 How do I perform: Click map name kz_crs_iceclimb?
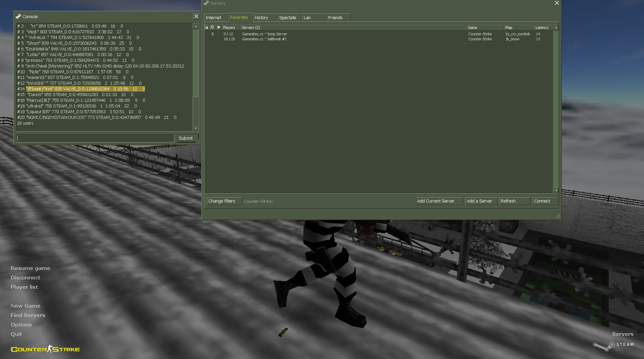pos(518,34)
